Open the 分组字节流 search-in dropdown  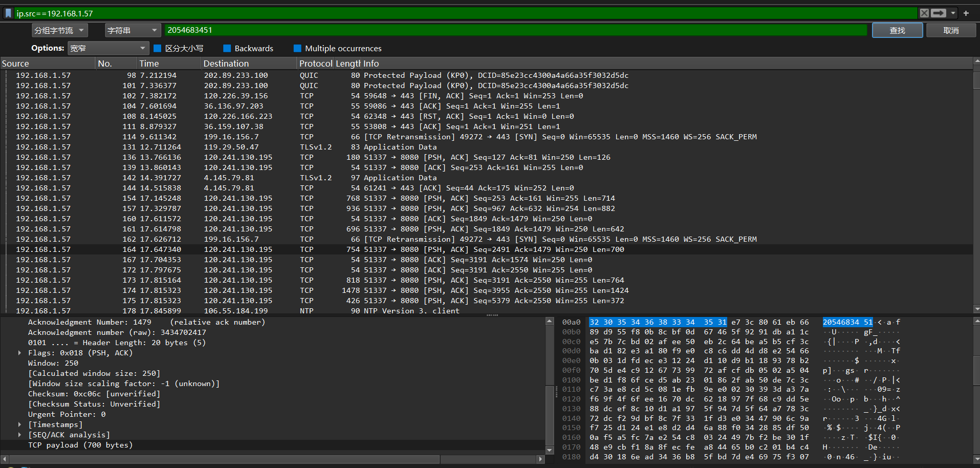click(x=59, y=31)
